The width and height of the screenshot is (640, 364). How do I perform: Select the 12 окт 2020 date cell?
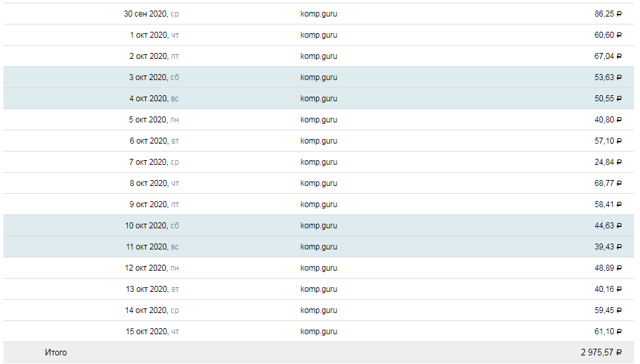pos(152,268)
